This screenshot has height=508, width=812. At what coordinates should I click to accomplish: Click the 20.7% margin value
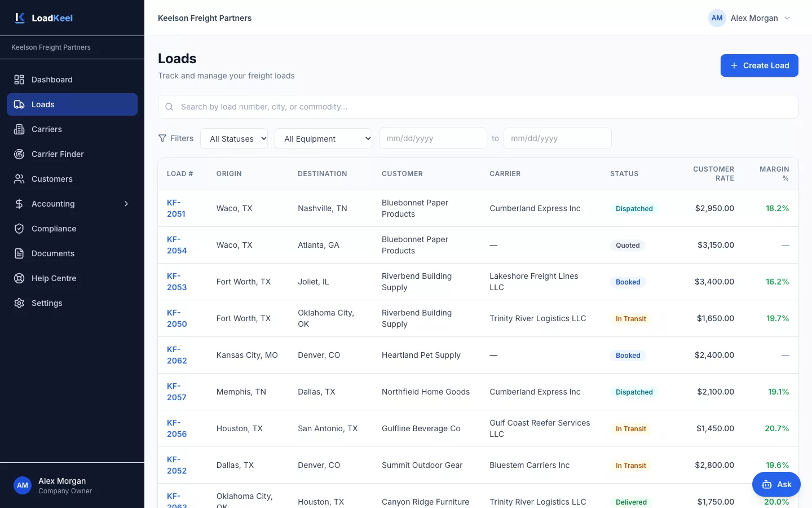click(x=777, y=428)
